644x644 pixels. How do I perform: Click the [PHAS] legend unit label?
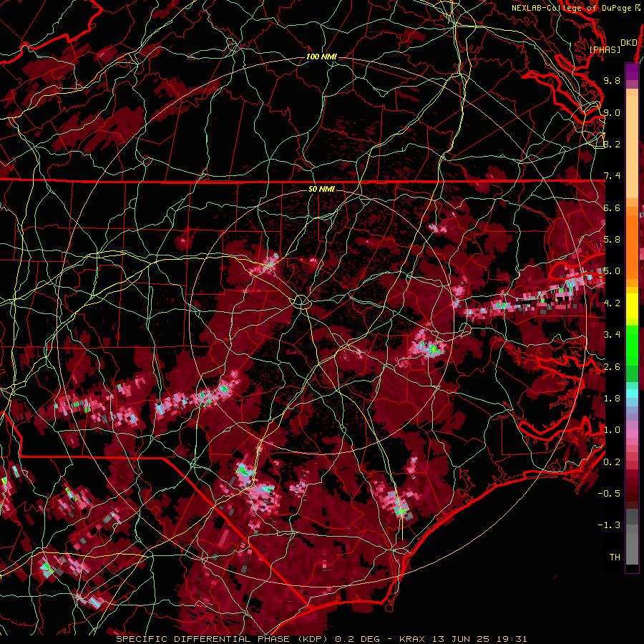605,49
